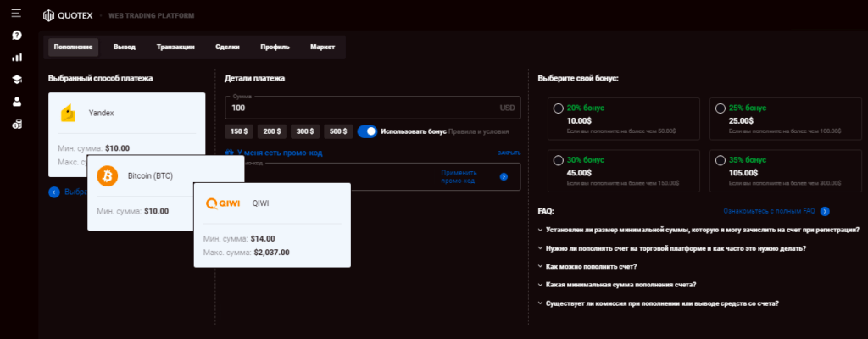Switch to the Вывод tab
The height and width of the screenshot is (339, 868).
pos(124,47)
